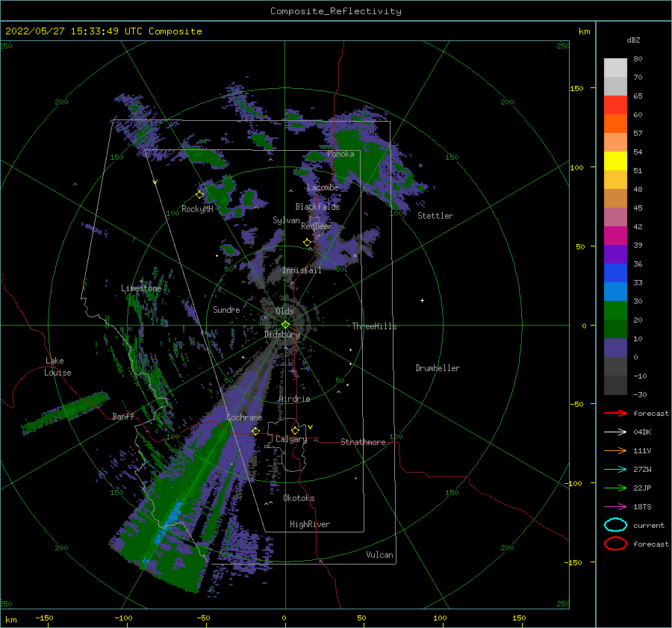Select yellow diamond marker near Cochrane
The width and height of the screenshot is (672, 628).
coord(255,431)
